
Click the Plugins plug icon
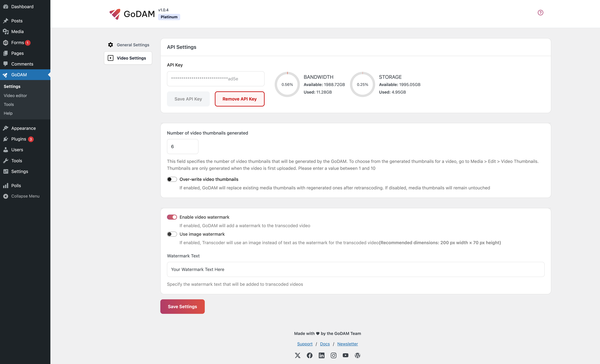[x=6, y=139]
